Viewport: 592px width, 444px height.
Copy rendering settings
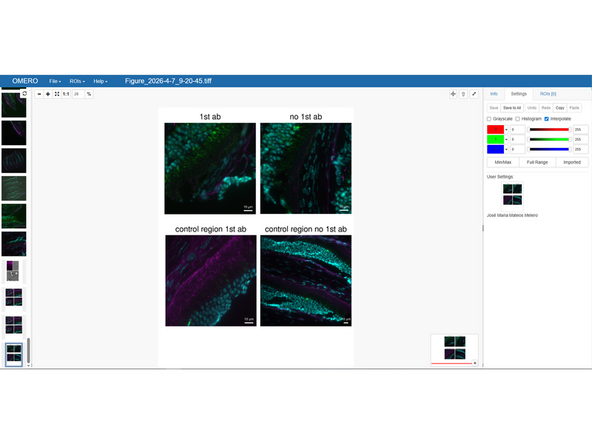[x=560, y=108]
